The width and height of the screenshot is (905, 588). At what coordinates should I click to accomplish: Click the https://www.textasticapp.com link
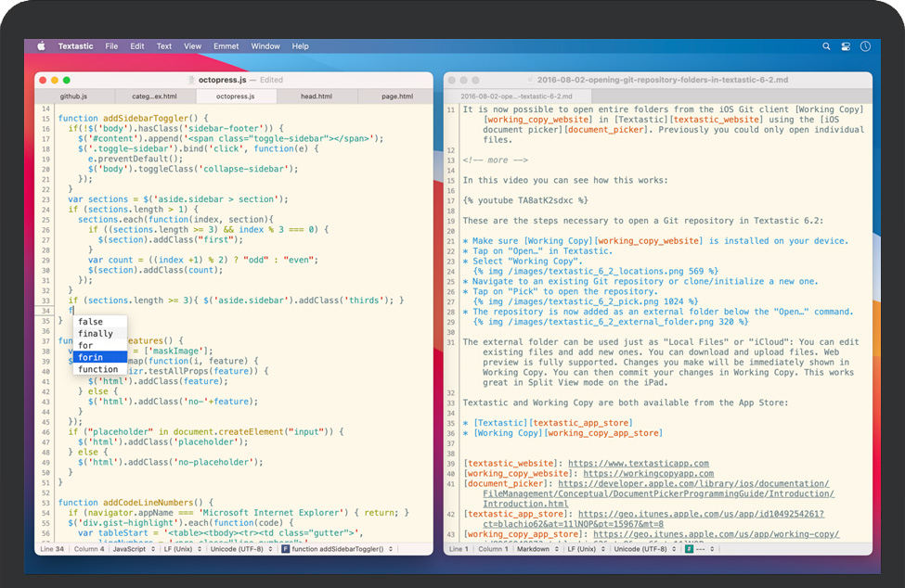point(638,464)
